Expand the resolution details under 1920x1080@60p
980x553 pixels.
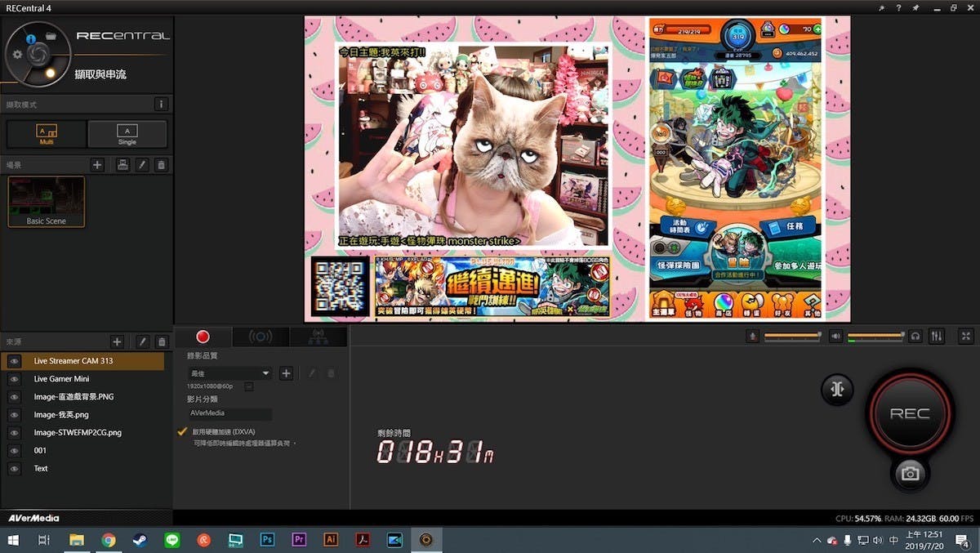[248, 386]
